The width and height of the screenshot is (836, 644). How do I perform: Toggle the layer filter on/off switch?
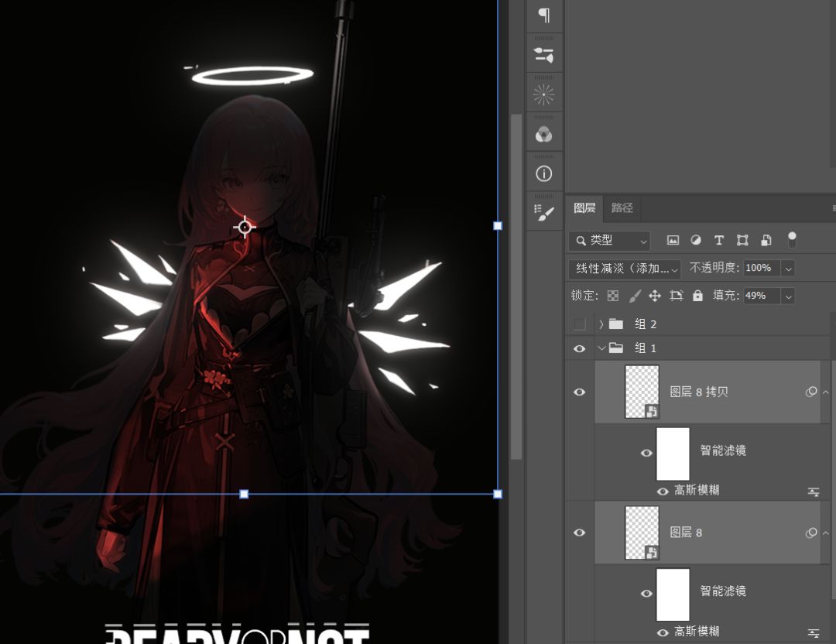tap(791, 240)
